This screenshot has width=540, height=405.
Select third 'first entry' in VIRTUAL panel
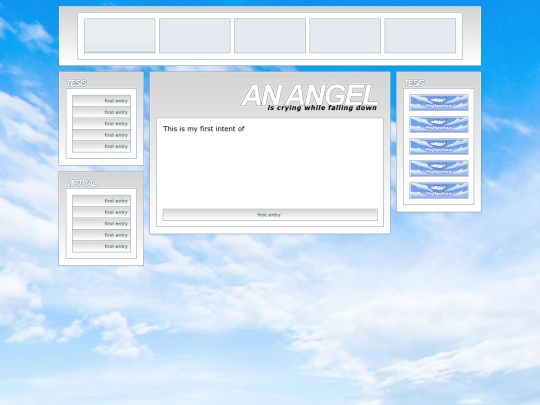(101, 224)
